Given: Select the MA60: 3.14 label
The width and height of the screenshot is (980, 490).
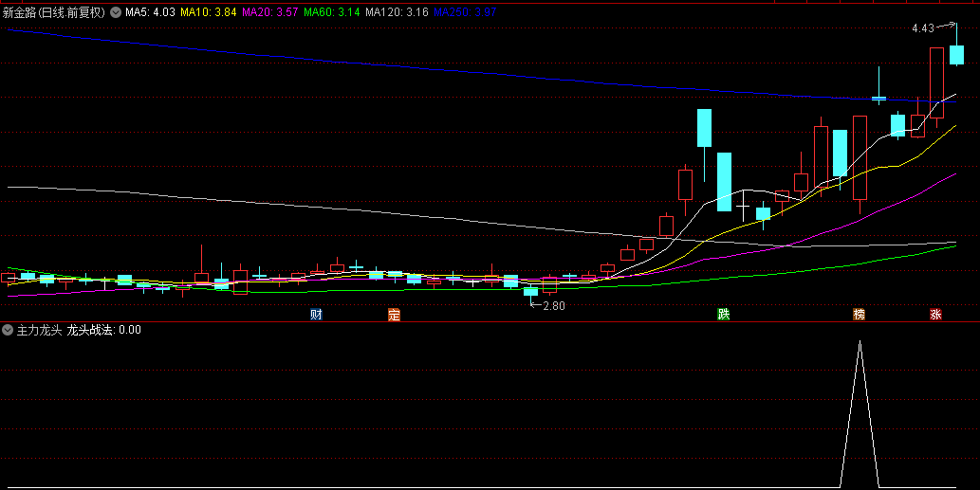Looking at the screenshot, I should (331, 12).
